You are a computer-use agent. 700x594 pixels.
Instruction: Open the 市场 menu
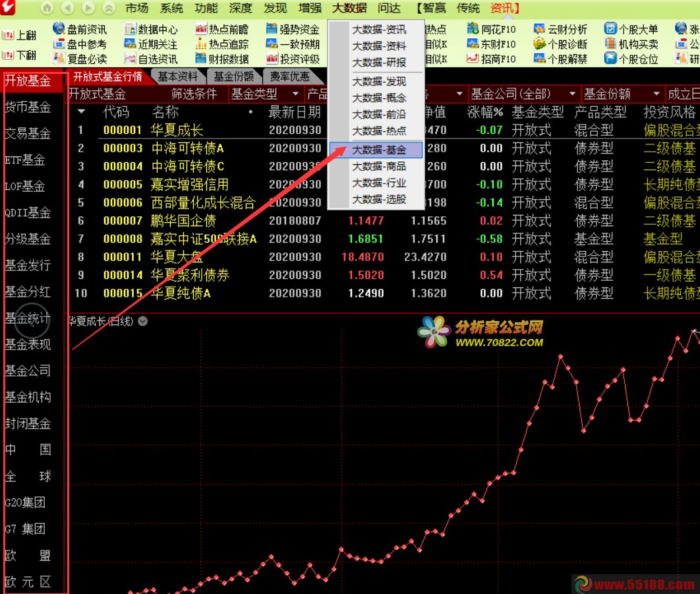click(x=136, y=8)
